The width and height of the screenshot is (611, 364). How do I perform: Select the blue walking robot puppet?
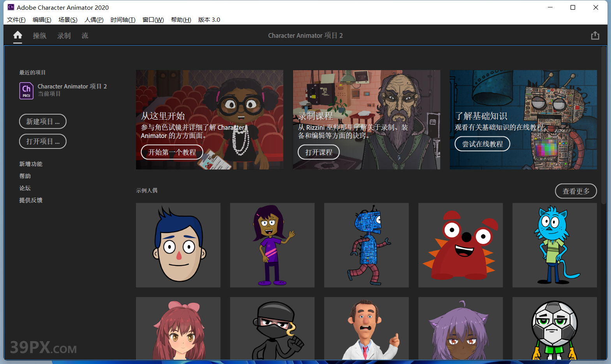tap(366, 245)
